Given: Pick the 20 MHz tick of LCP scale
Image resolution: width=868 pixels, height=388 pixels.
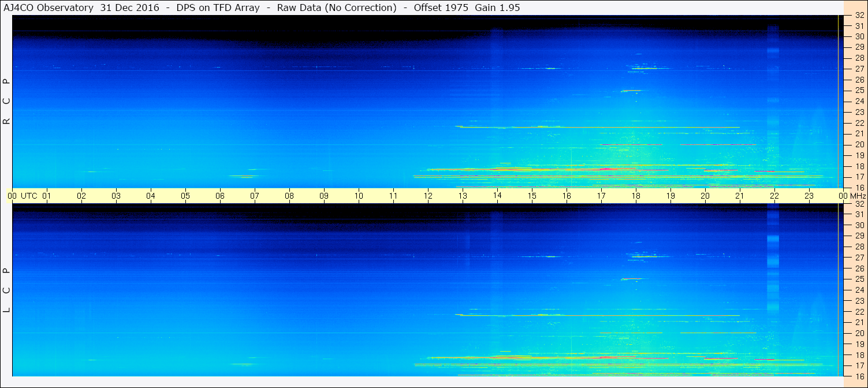Looking at the screenshot, I should 859,333.
